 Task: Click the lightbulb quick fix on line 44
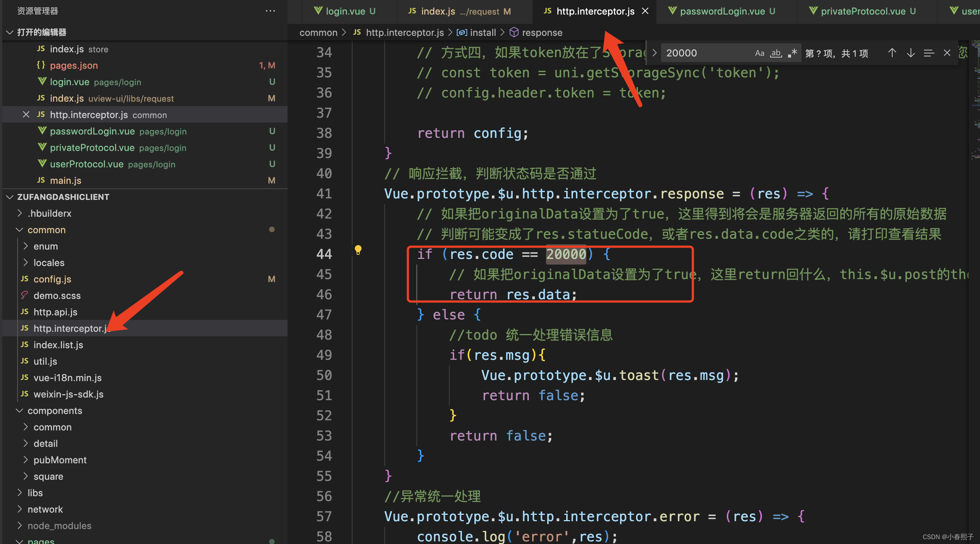358,250
